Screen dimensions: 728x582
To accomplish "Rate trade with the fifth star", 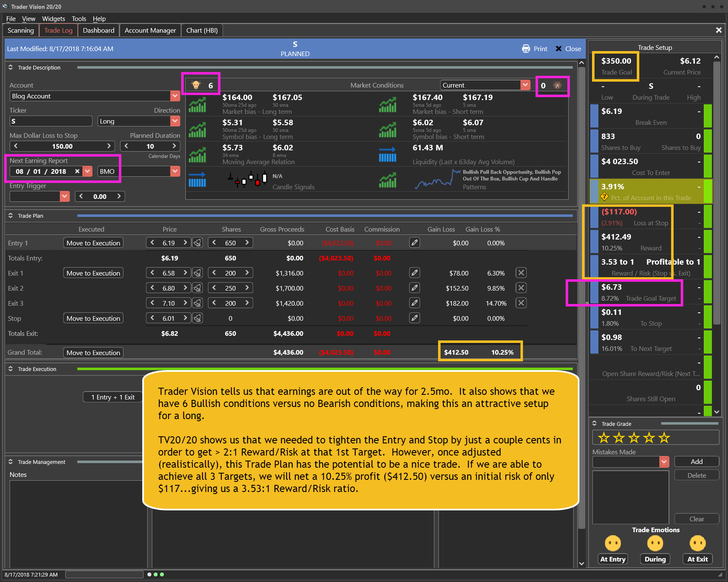I will click(664, 438).
